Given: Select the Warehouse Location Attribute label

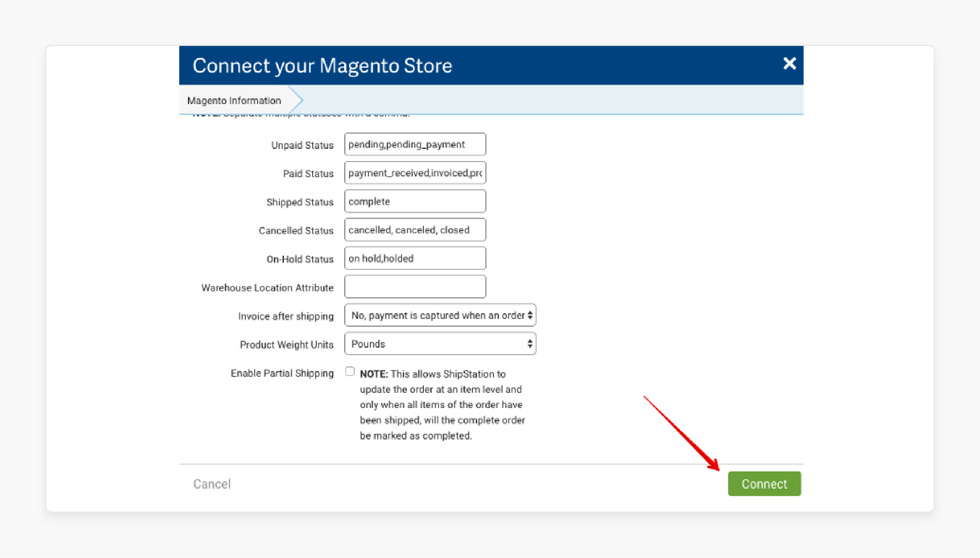Looking at the screenshot, I should pos(267,288).
